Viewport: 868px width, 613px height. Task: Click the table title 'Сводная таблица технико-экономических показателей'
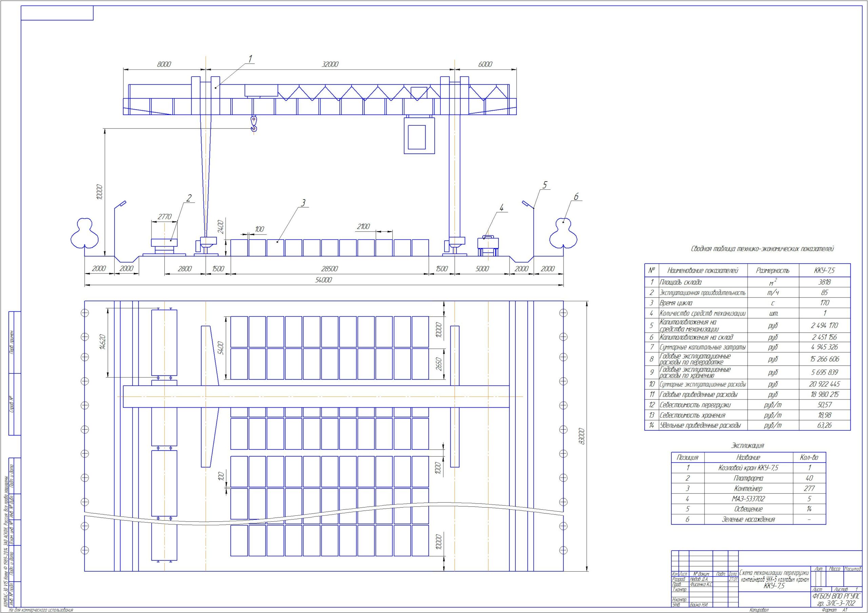point(763,249)
